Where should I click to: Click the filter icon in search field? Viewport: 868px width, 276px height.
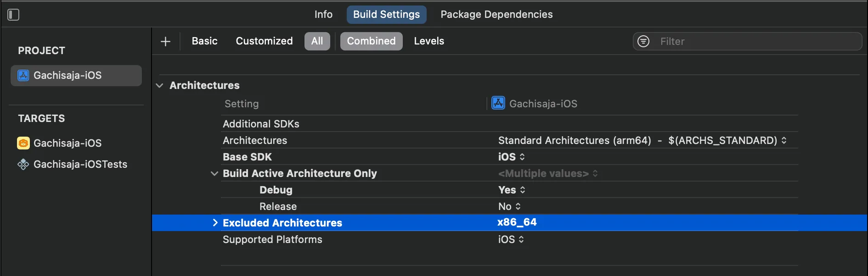tap(643, 41)
